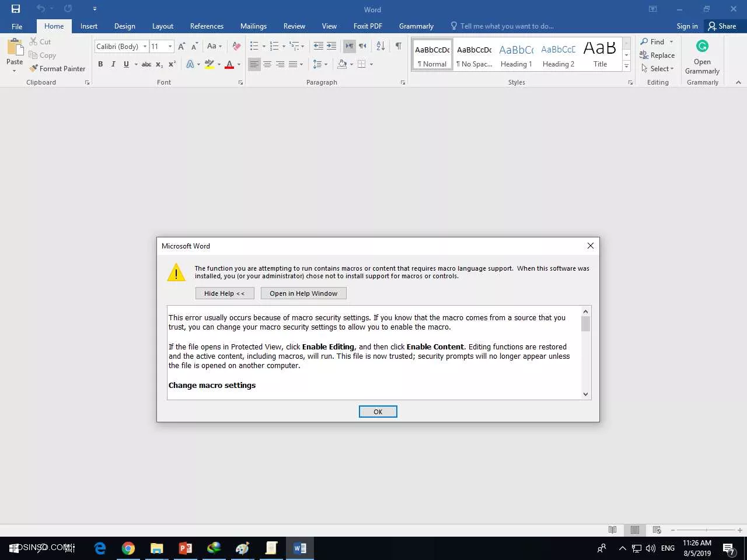Screen dimensions: 747x560
Task: Open the notification center icon
Action: pyautogui.click(x=729, y=548)
